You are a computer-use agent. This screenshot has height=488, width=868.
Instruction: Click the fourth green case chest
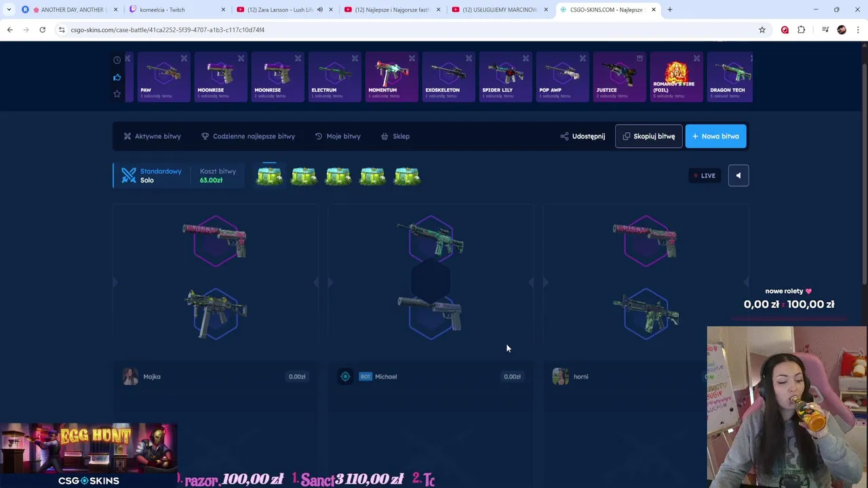coord(372,176)
